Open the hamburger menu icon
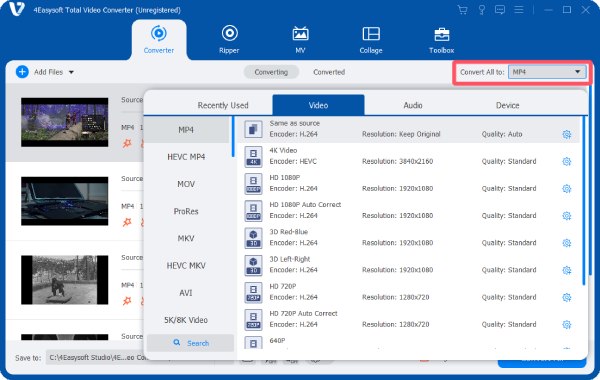600x380 pixels. [x=518, y=10]
